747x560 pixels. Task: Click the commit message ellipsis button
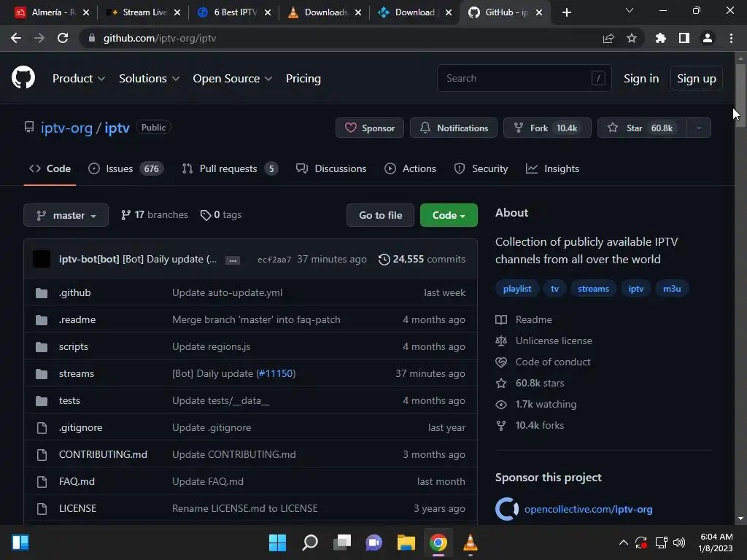(x=233, y=260)
